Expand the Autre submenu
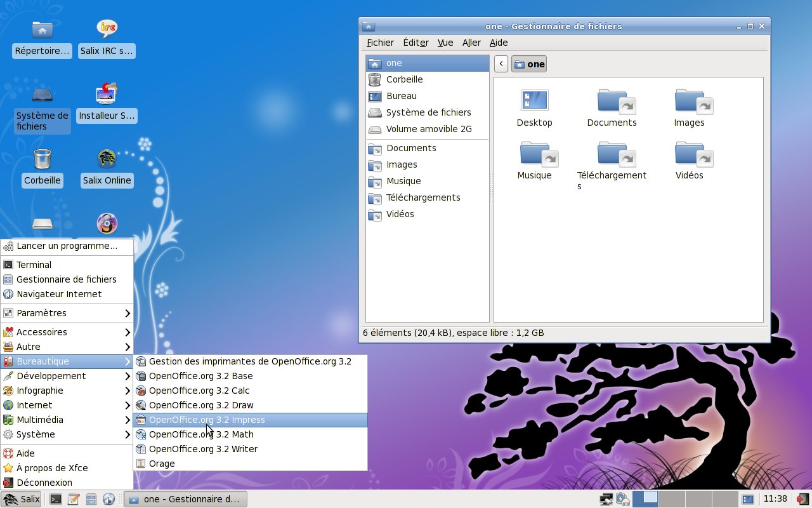 [x=67, y=347]
